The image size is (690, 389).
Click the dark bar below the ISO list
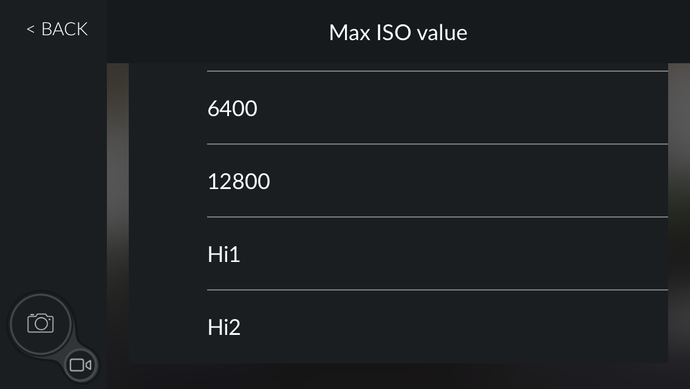point(398,376)
